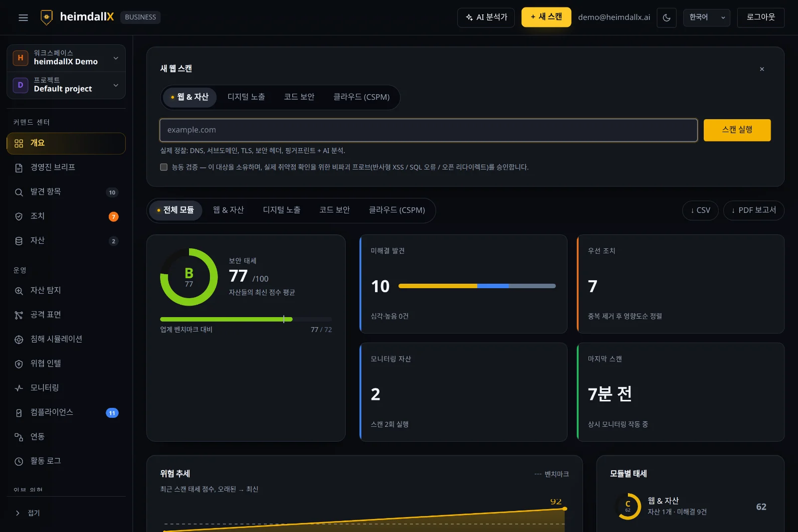Toggle dark mode moon icon
The image size is (798, 532).
(x=666, y=17)
